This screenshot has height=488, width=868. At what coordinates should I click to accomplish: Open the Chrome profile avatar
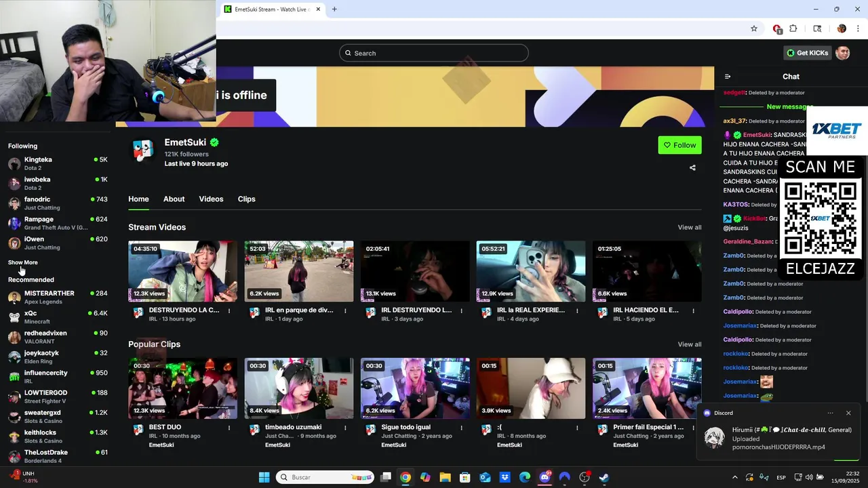(842, 28)
